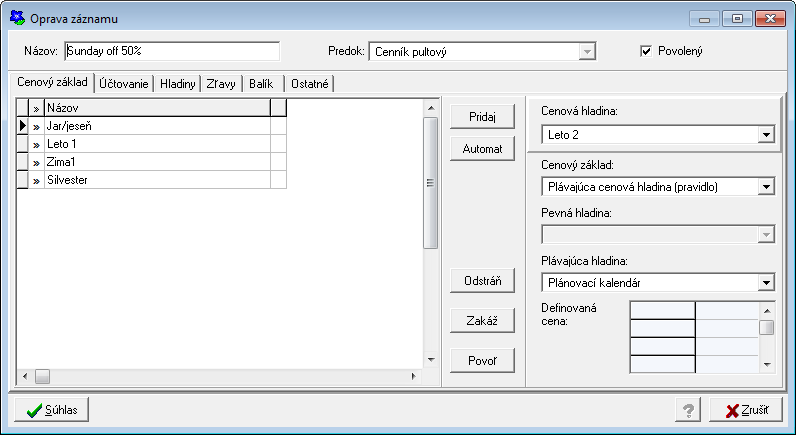Open the Cenový základ combo box
This screenshot has width=796, height=435.
[766, 186]
